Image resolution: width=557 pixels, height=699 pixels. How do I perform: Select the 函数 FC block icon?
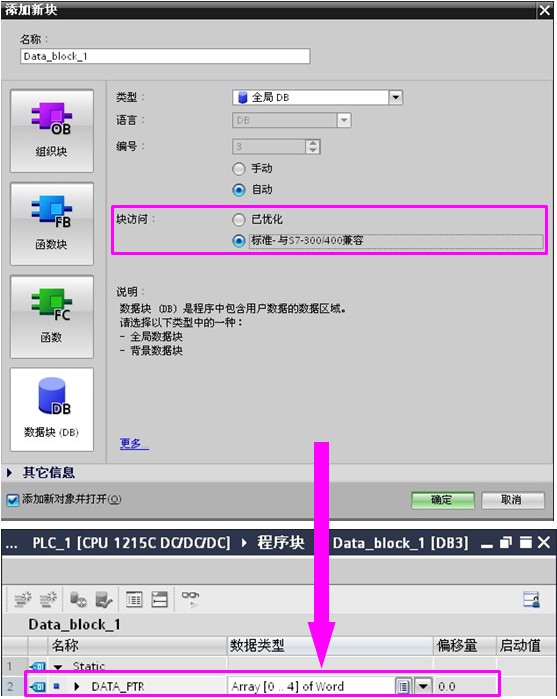pyautogui.click(x=52, y=317)
